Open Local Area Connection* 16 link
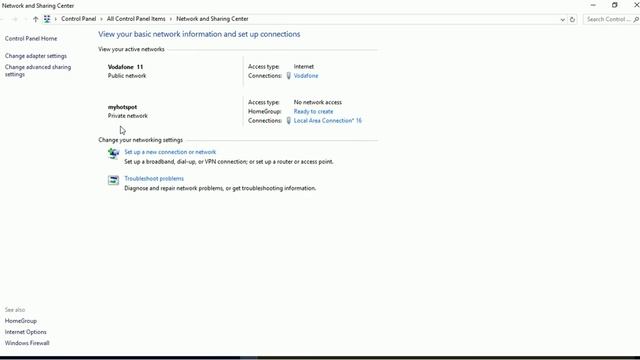 click(327, 121)
